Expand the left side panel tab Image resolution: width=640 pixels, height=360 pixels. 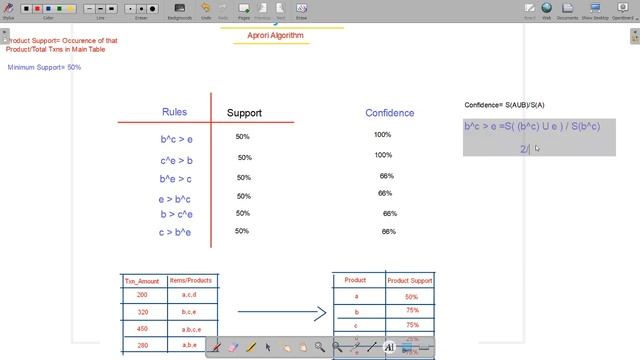[x=4, y=36]
